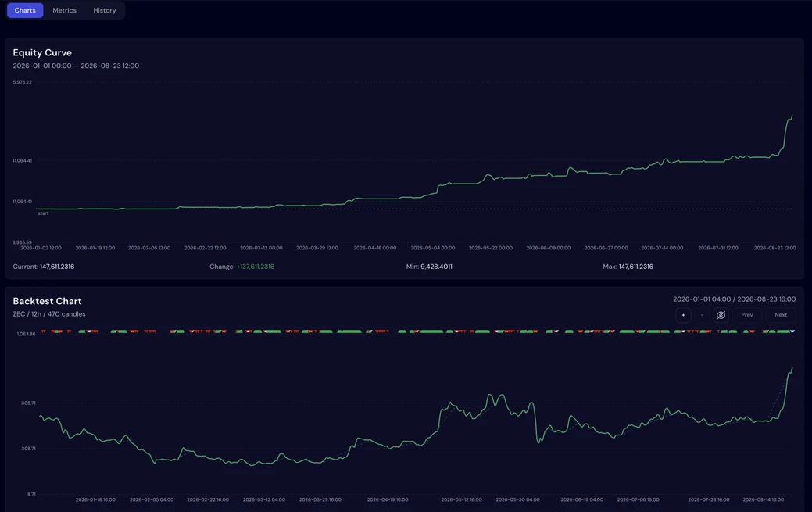Click the price axis label 1,063.86
This screenshot has width=812, height=512.
(26, 334)
